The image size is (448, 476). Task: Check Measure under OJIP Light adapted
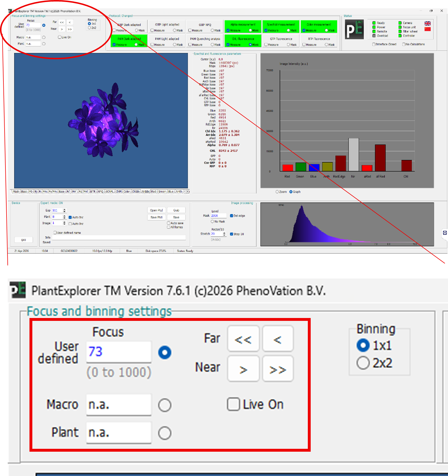(152, 30)
